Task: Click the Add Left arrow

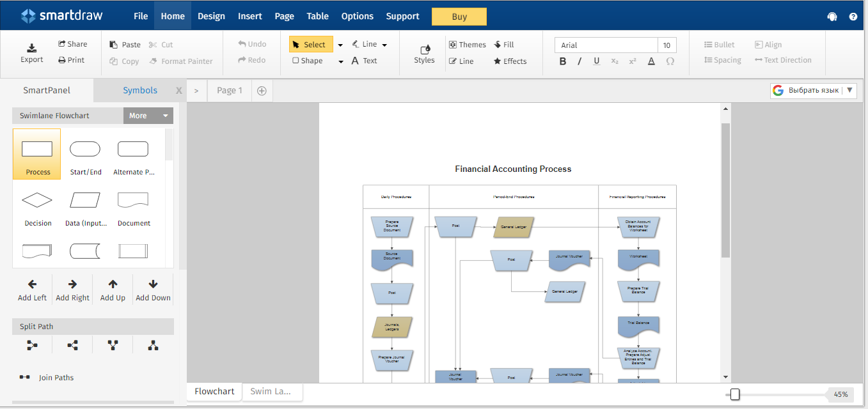Action: pos(32,284)
